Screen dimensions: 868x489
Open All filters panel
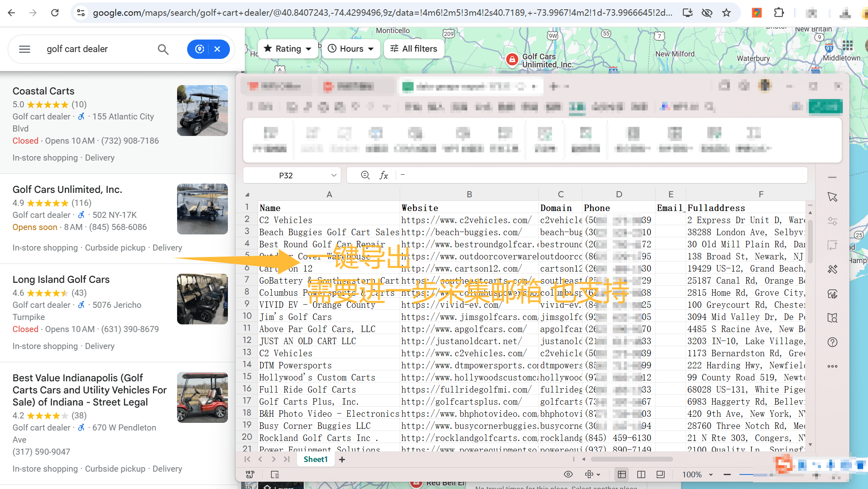click(x=414, y=49)
